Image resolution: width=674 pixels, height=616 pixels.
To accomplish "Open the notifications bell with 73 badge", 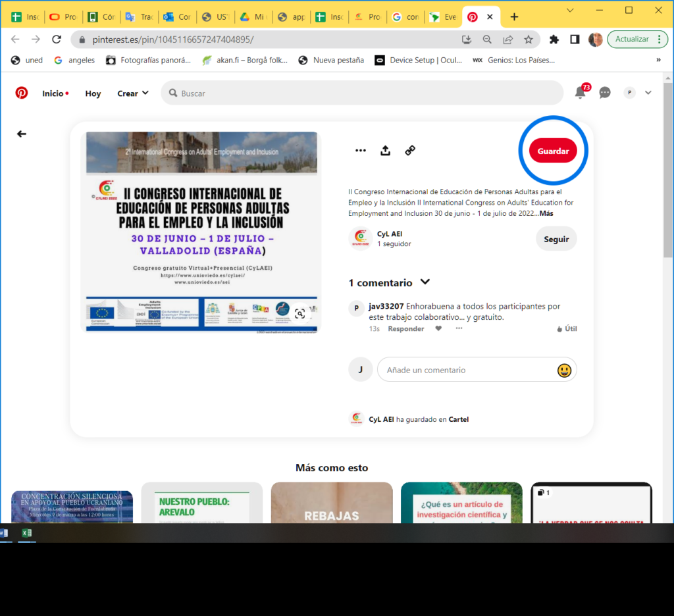I will [582, 91].
